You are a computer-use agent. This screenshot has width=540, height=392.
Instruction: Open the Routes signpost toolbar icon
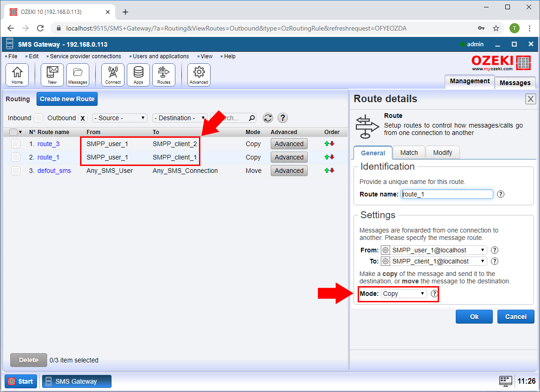pyautogui.click(x=164, y=75)
